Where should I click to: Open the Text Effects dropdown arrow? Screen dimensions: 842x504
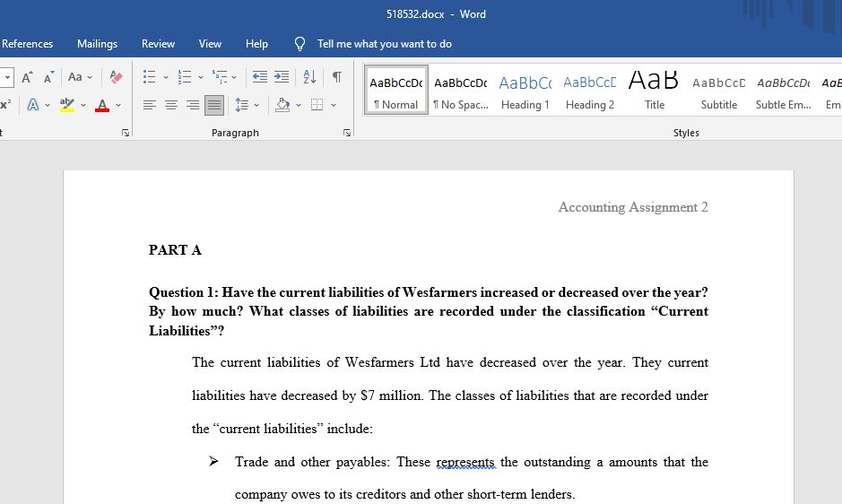48,105
